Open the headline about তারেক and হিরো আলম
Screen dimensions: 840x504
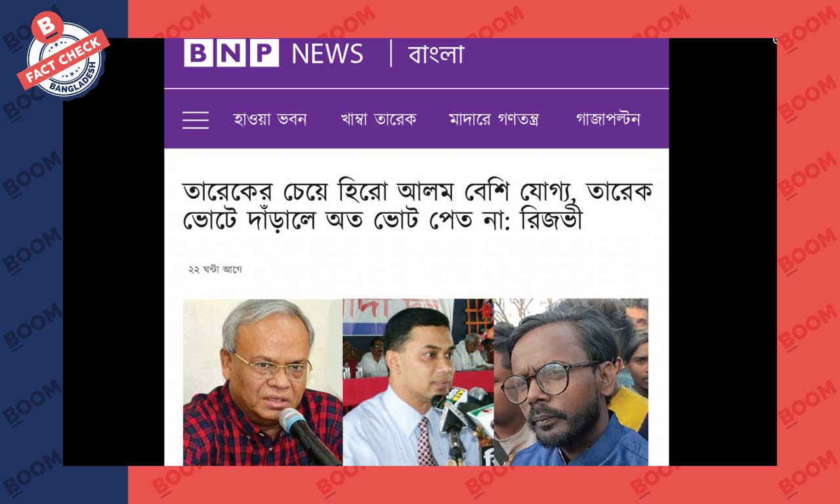[417, 206]
